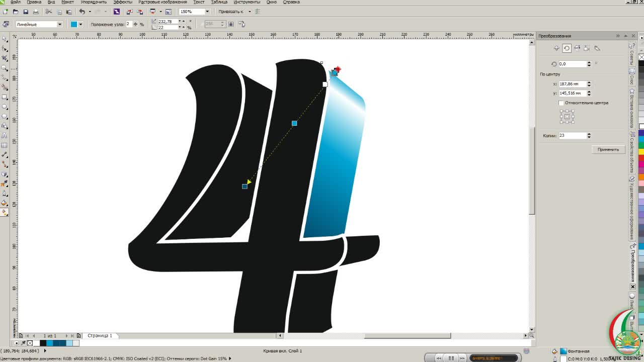This screenshot has height=362, width=644.
Task: Click the Применить button
Action: pos(608,149)
